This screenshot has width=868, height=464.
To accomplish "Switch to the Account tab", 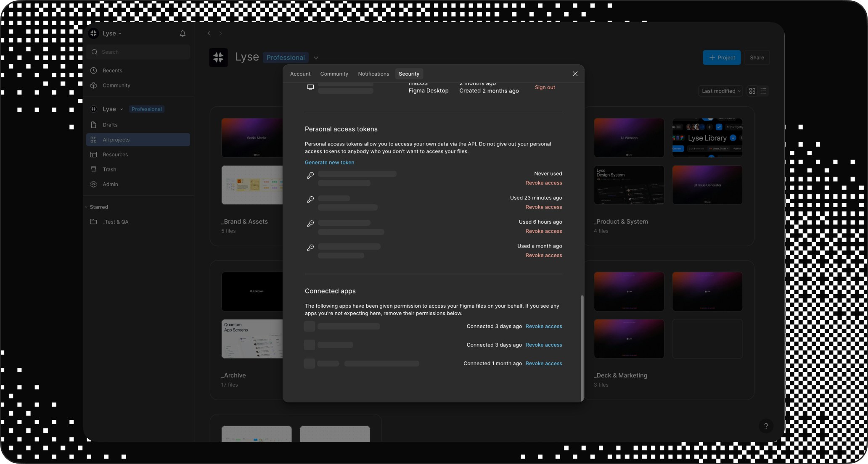I will point(300,74).
